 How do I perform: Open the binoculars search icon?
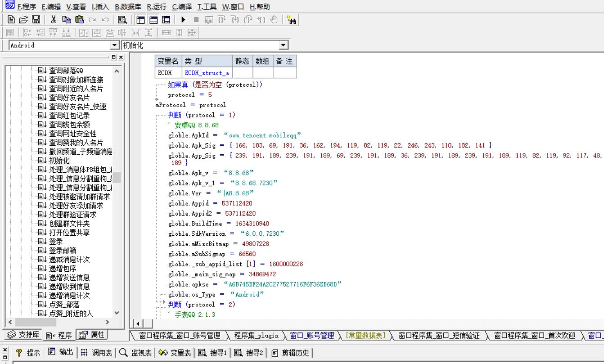point(291,20)
